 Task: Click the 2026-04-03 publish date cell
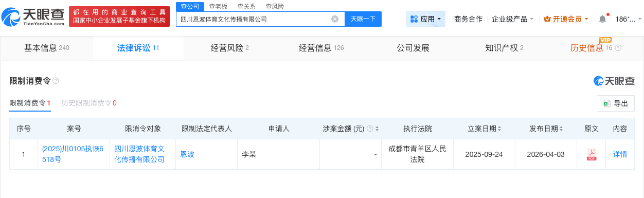546,154
